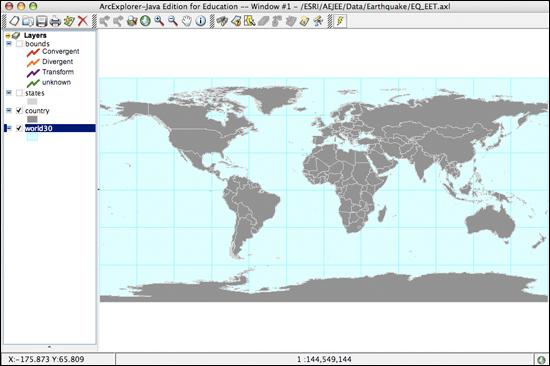Collapse the states layer legend
550x366 pixels.
pos(9,93)
